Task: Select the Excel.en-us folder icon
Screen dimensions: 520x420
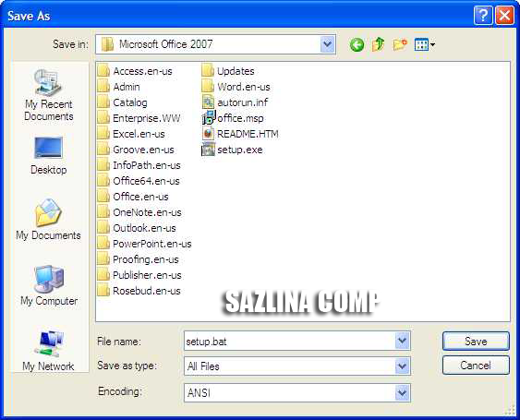Action: click(103, 134)
